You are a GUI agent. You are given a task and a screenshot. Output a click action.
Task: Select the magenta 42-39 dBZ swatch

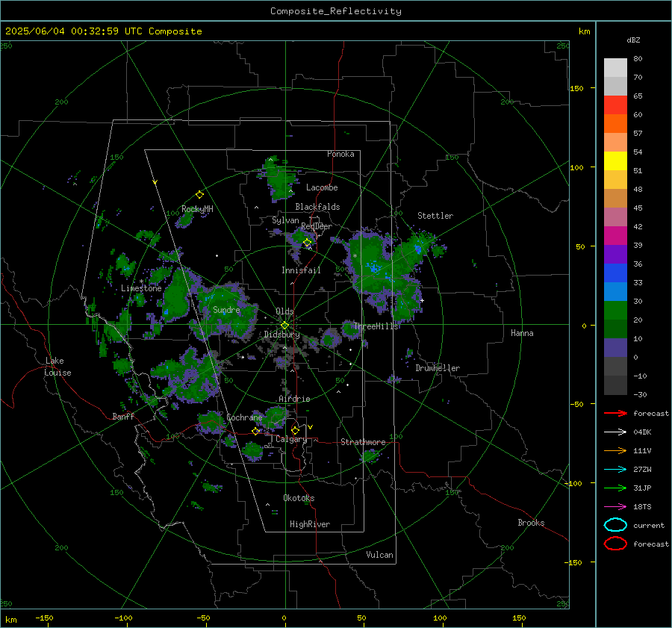pos(615,236)
